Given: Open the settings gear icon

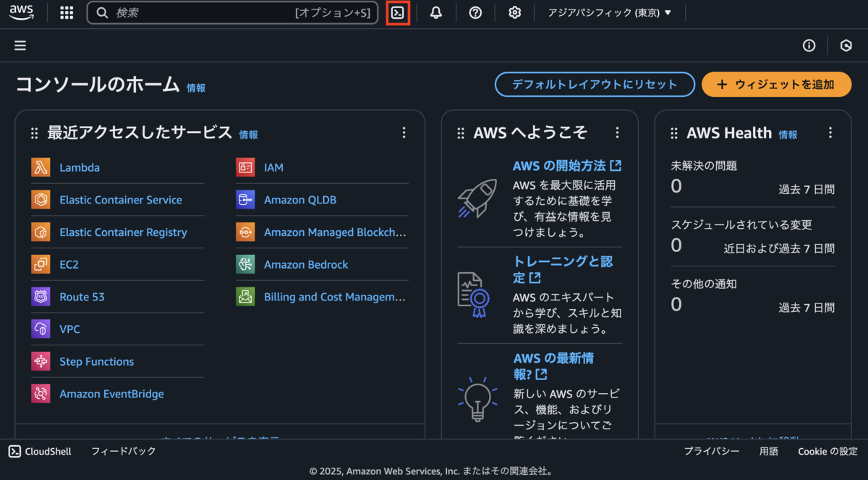Looking at the screenshot, I should coord(514,12).
